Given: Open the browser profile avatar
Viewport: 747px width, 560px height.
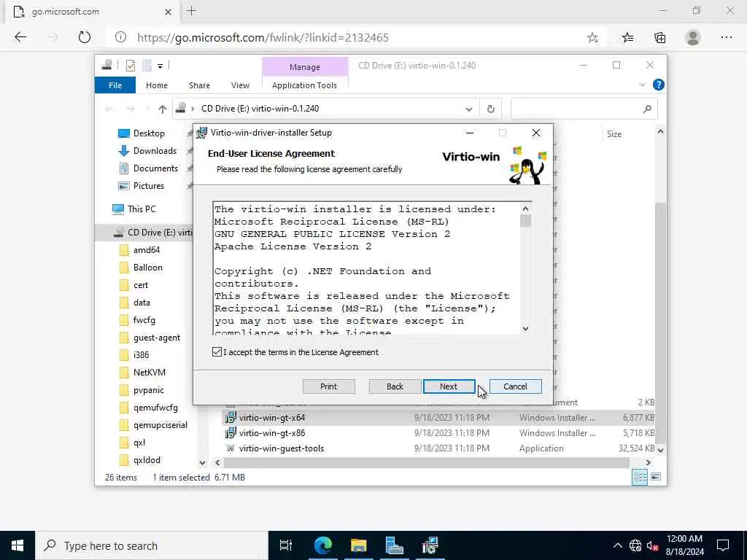Looking at the screenshot, I should (693, 38).
